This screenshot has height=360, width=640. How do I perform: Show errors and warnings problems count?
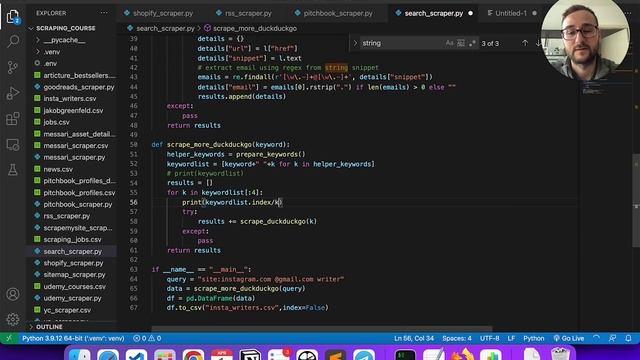coord(147,338)
